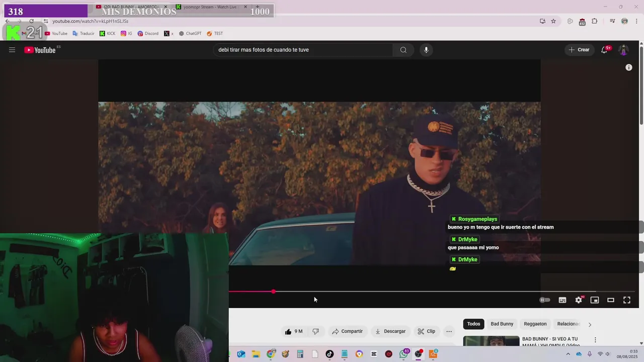Open the browser extensions puzzle icon
Image resolution: width=644 pixels, height=362 pixels.
[x=595, y=21]
